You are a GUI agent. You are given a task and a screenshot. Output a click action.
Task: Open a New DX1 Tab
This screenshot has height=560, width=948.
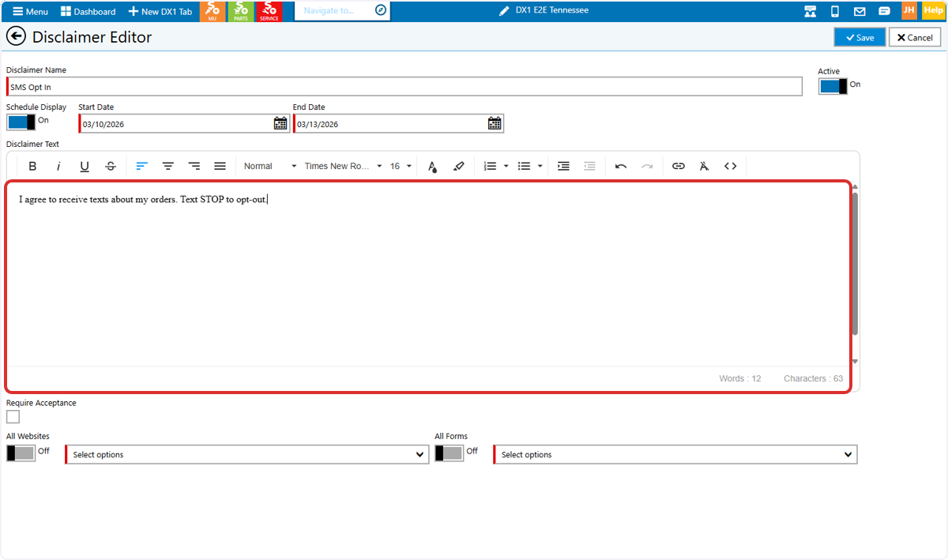[x=160, y=11]
